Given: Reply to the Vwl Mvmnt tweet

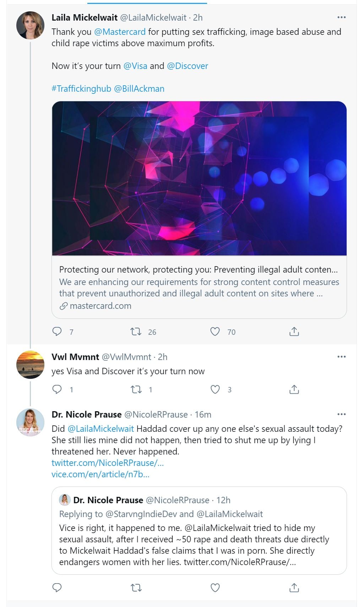Looking at the screenshot, I should pyautogui.click(x=57, y=390).
